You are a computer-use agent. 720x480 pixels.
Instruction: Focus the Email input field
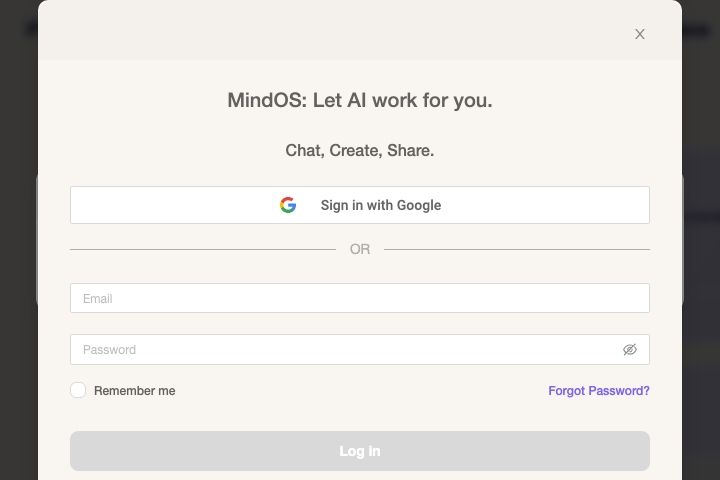[x=360, y=298]
